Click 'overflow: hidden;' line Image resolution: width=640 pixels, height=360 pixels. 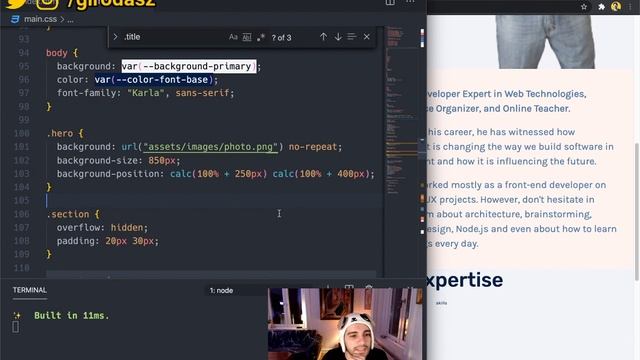pyautogui.click(x=102, y=228)
